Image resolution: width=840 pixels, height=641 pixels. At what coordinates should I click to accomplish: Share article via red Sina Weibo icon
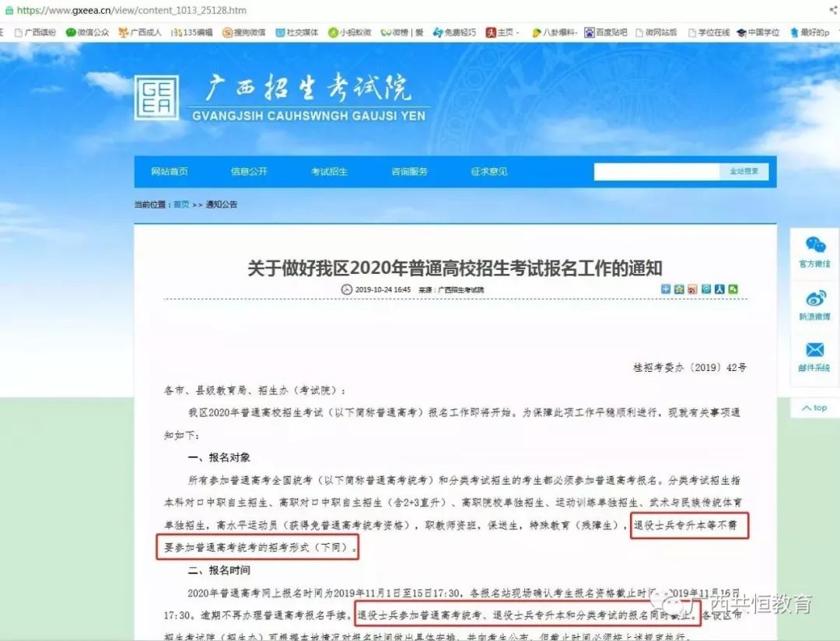point(692,289)
